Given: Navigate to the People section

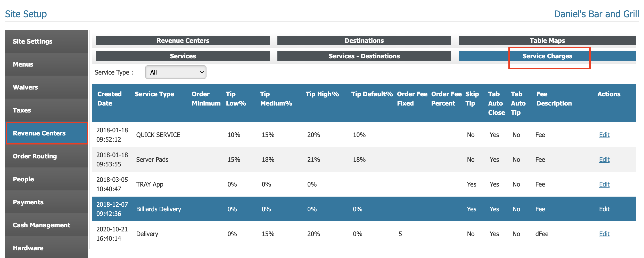Looking at the screenshot, I should pyautogui.click(x=23, y=179).
